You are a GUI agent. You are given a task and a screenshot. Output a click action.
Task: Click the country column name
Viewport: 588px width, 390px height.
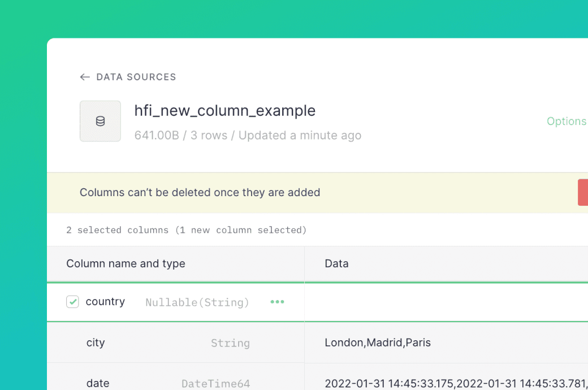pyautogui.click(x=105, y=302)
